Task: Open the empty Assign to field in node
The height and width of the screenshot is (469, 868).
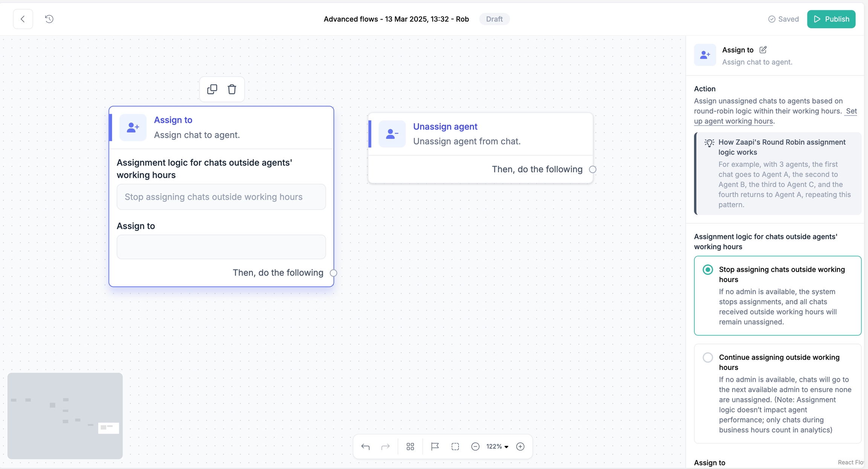Action: (x=221, y=247)
